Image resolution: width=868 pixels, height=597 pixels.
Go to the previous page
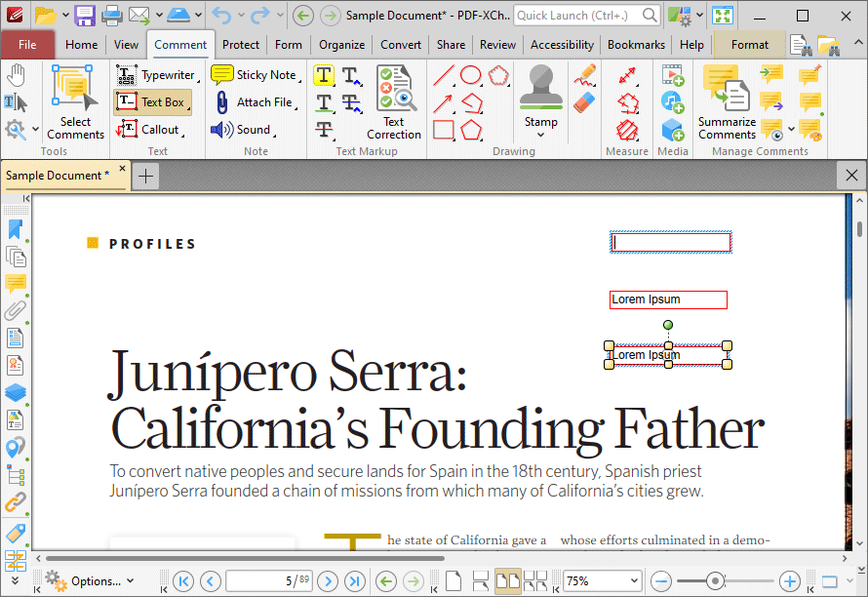click(x=211, y=581)
